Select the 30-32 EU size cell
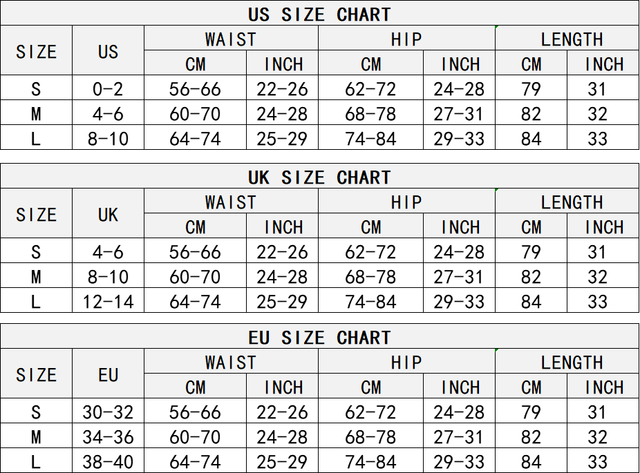Screen dimensions: 640x473 coord(108,411)
